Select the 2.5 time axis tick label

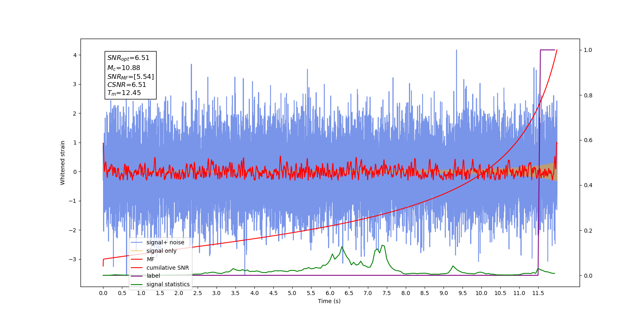(x=198, y=293)
